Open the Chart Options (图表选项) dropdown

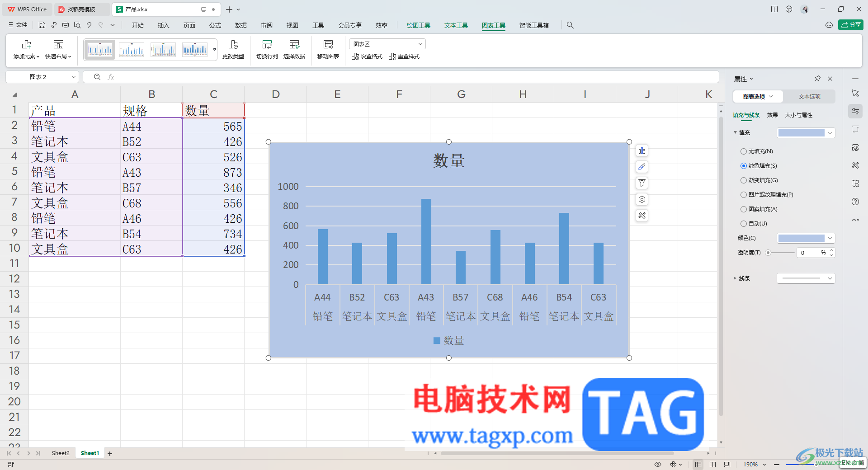point(758,96)
